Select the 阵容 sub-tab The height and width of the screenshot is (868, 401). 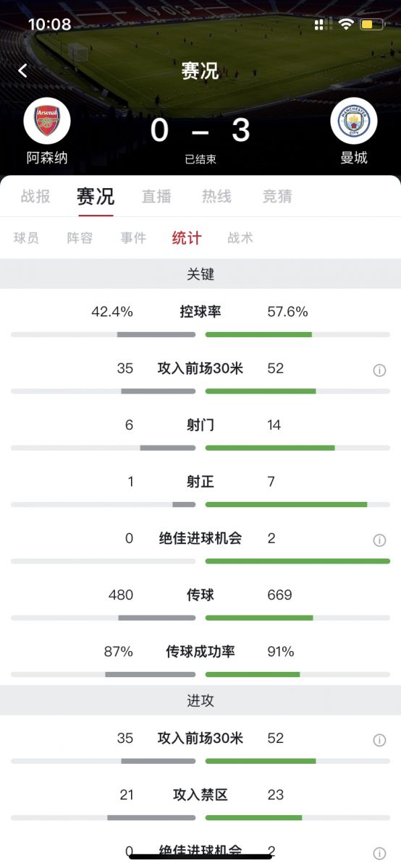[x=80, y=238]
